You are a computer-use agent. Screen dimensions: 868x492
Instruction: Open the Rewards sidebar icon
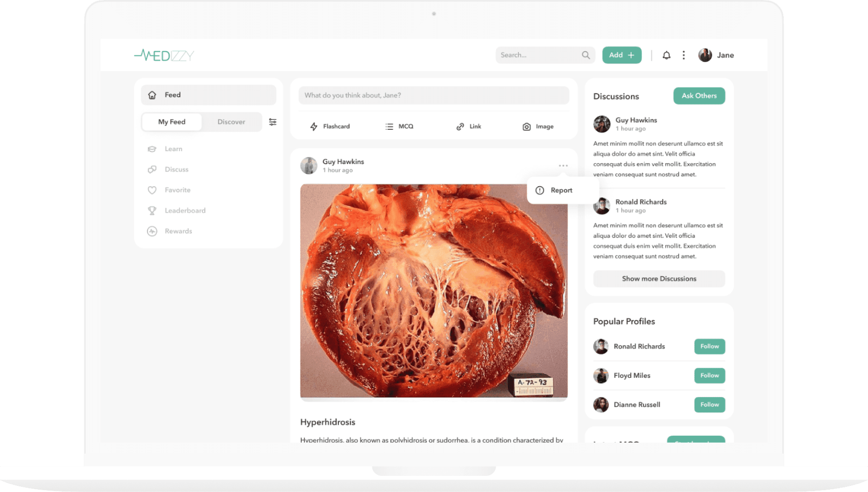[152, 231]
